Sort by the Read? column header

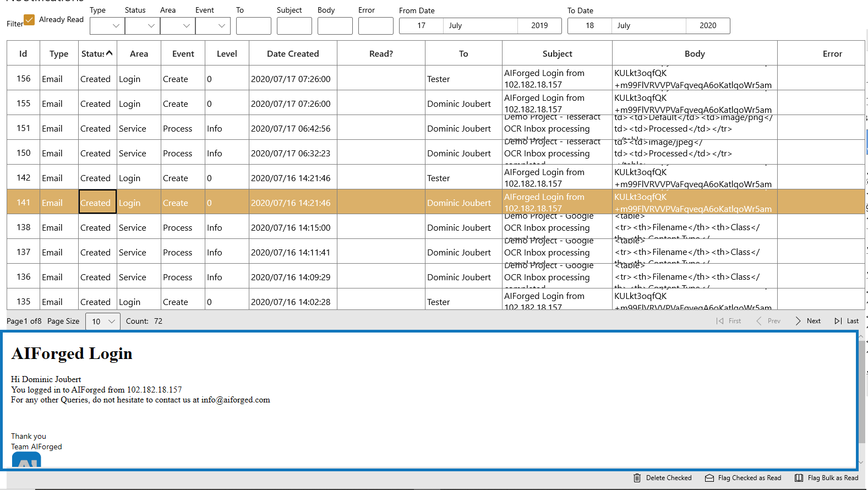381,53
